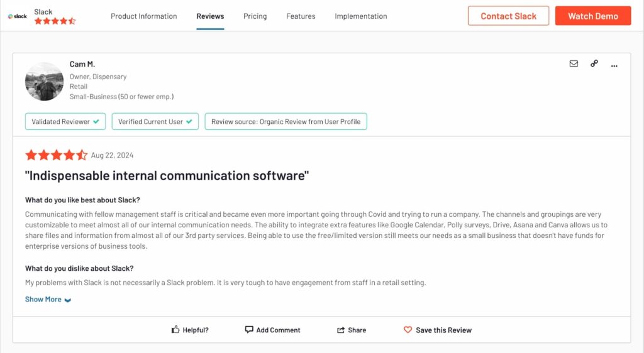Open the three-dot more options menu
The width and height of the screenshot is (644, 353).
click(614, 65)
